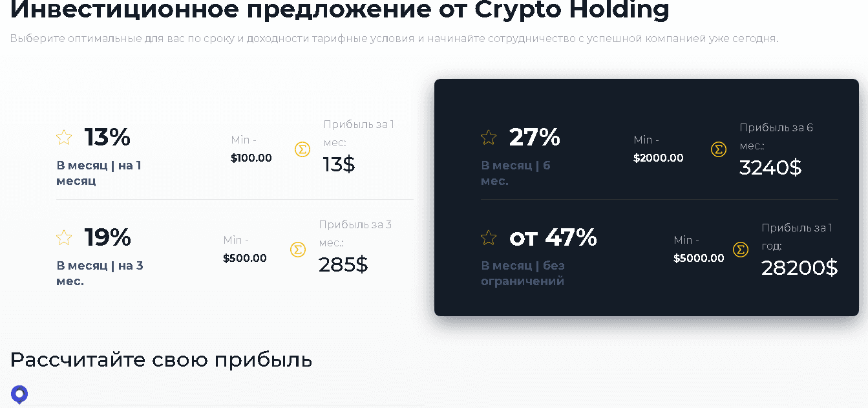Screen dimensions: 868x408
Task: Click the star icon beside the 47% plan
Action: (x=488, y=237)
